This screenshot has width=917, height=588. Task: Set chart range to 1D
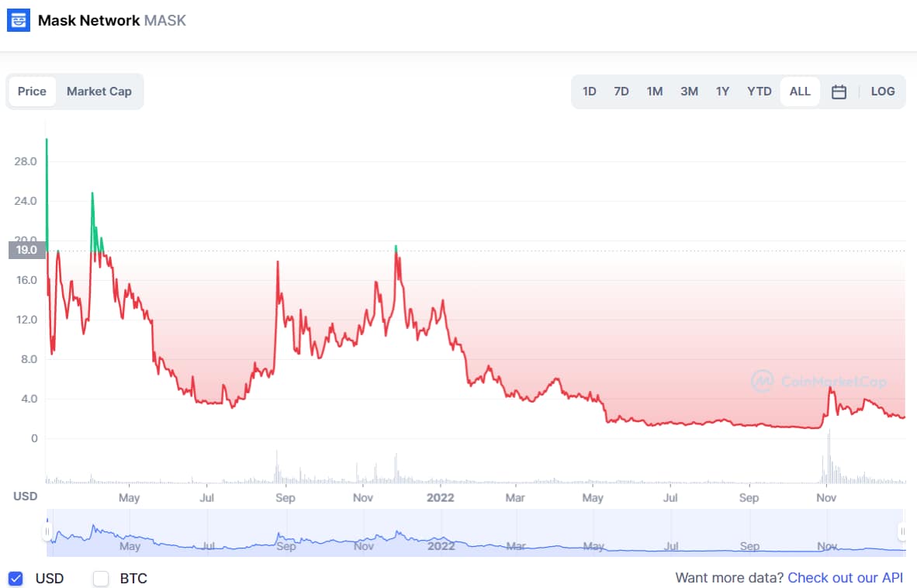tap(590, 92)
